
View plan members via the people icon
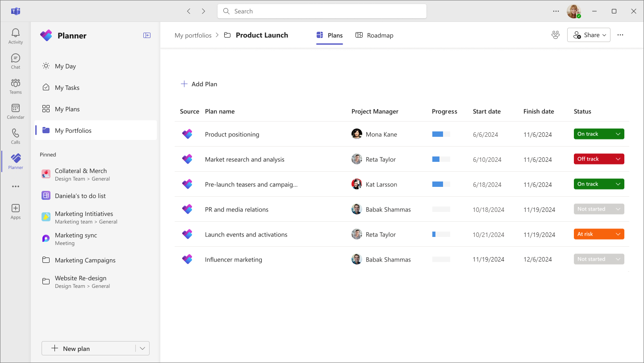555,34
